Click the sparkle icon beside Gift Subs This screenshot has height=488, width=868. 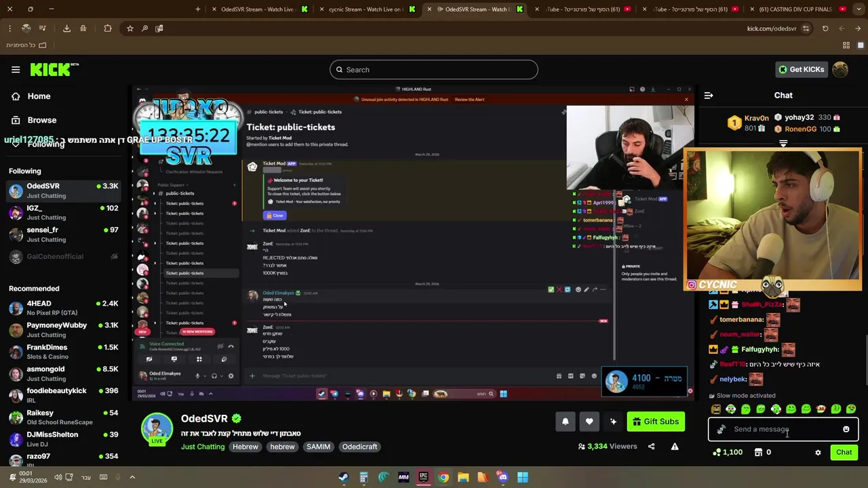click(613, 422)
